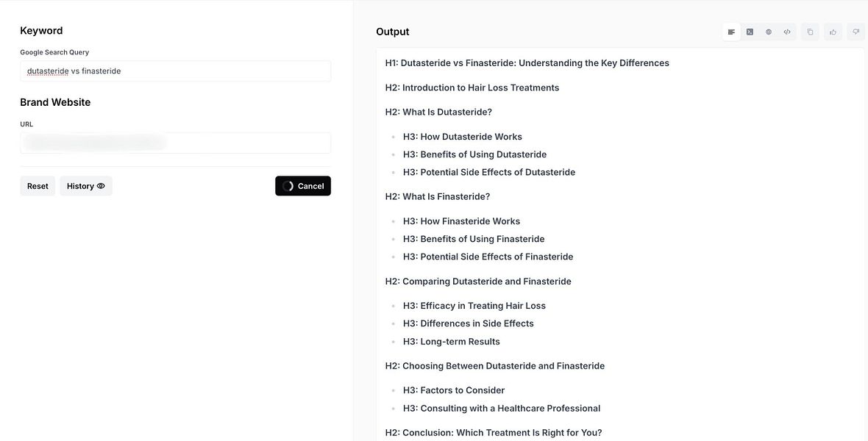Image resolution: width=868 pixels, height=441 pixels.
Task: Select 'H2: What Is Dutasteride?' line
Action: (438, 112)
